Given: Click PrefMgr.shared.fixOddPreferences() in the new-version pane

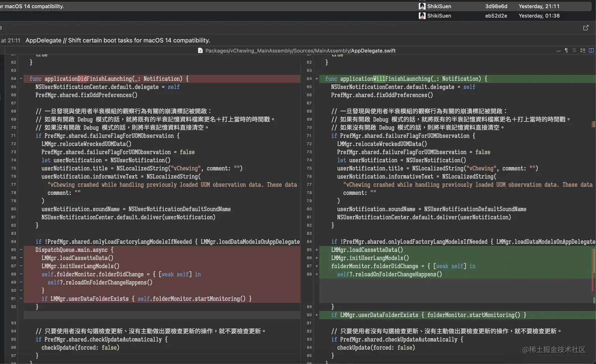Looking at the screenshot, I should [382, 95].
